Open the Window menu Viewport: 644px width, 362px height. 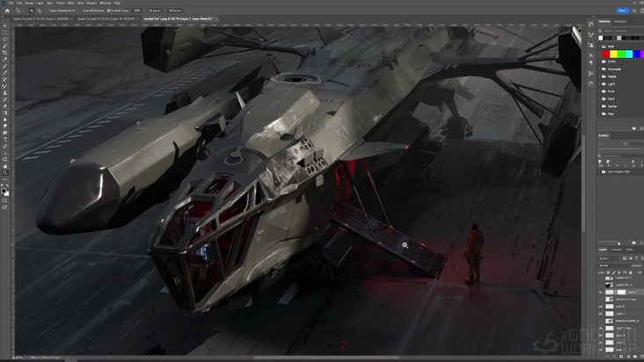tap(105, 3)
